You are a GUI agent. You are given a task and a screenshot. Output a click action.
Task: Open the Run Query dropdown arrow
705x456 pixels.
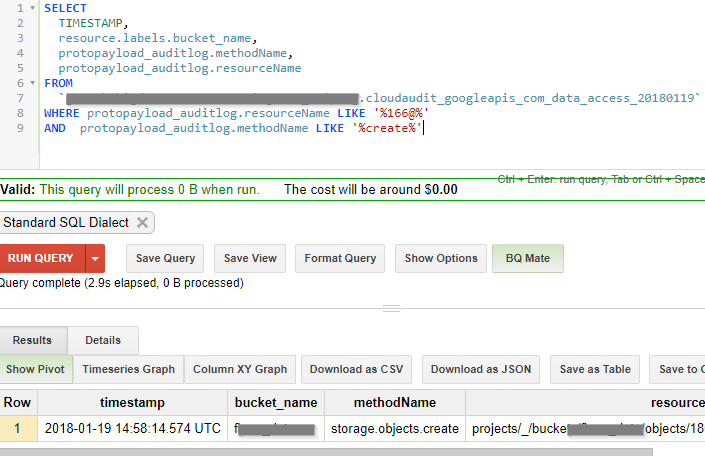95,258
